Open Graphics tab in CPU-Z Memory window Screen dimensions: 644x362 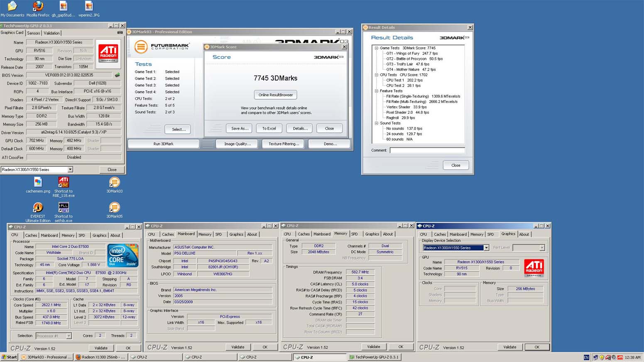(x=372, y=234)
